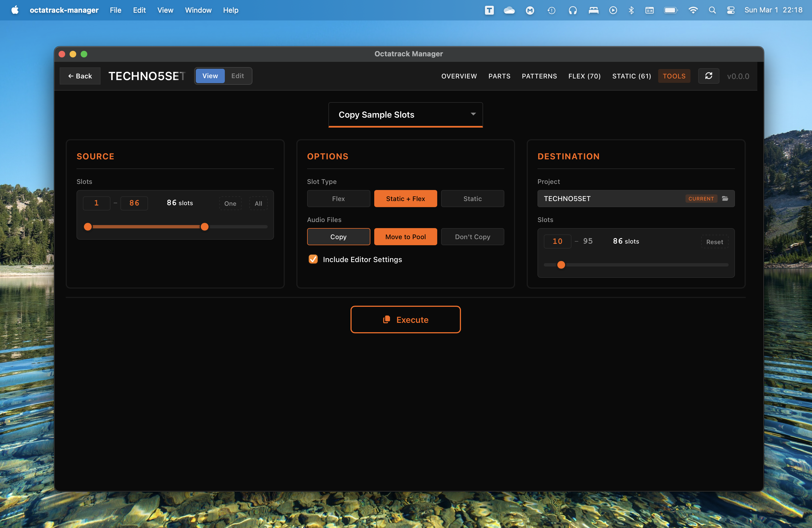This screenshot has width=812, height=528.
Task: Open the folder browser beside the CURRENT project
Action: click(x=725, y=199)
